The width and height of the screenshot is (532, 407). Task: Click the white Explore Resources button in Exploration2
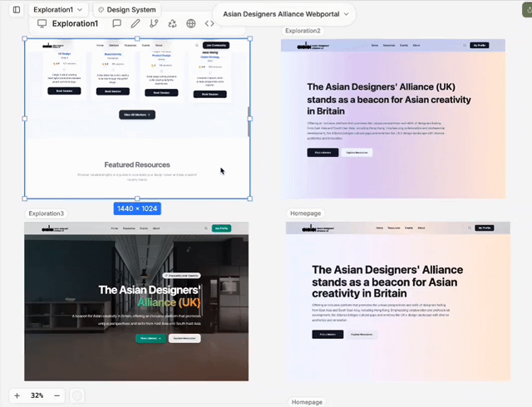click(x=357, y=153)
